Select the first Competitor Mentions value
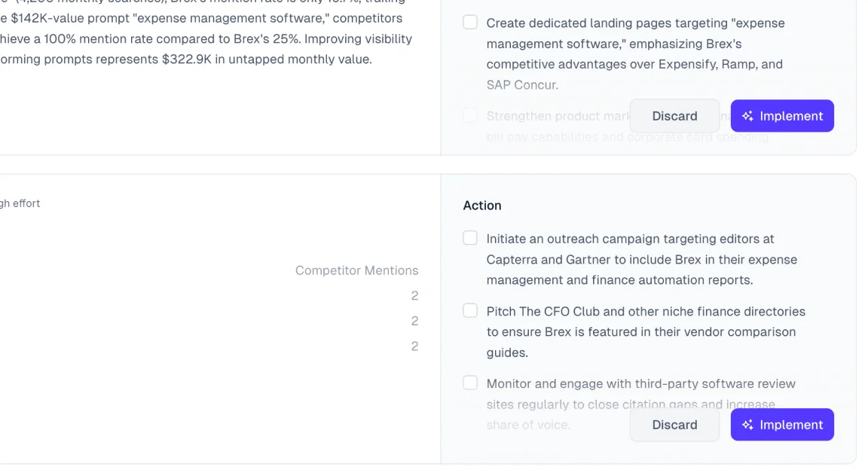 (x=414, y=296)
